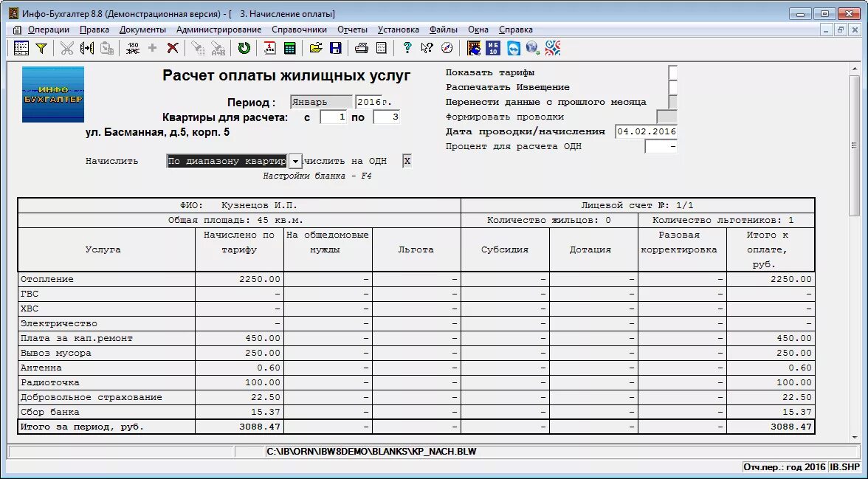868x479 pixels.
Task: Click the Январь period month field
Action: pyautogui.click(x=321, y=103)
